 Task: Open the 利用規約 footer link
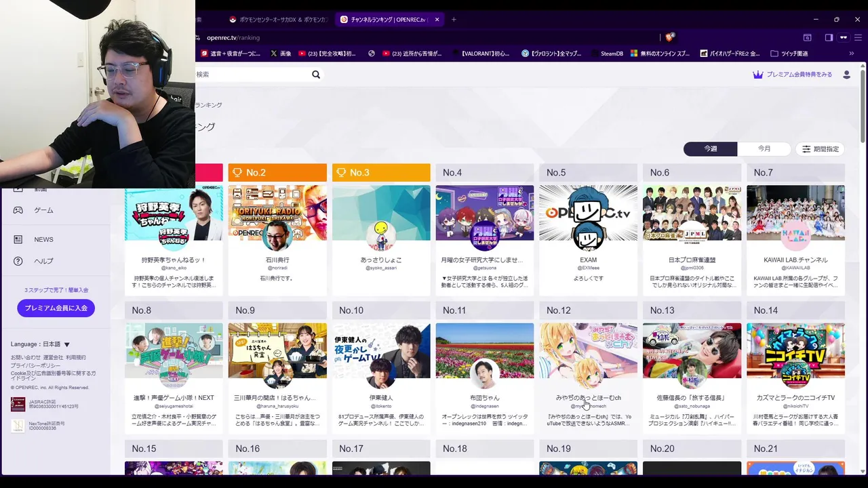click(76, 357)
